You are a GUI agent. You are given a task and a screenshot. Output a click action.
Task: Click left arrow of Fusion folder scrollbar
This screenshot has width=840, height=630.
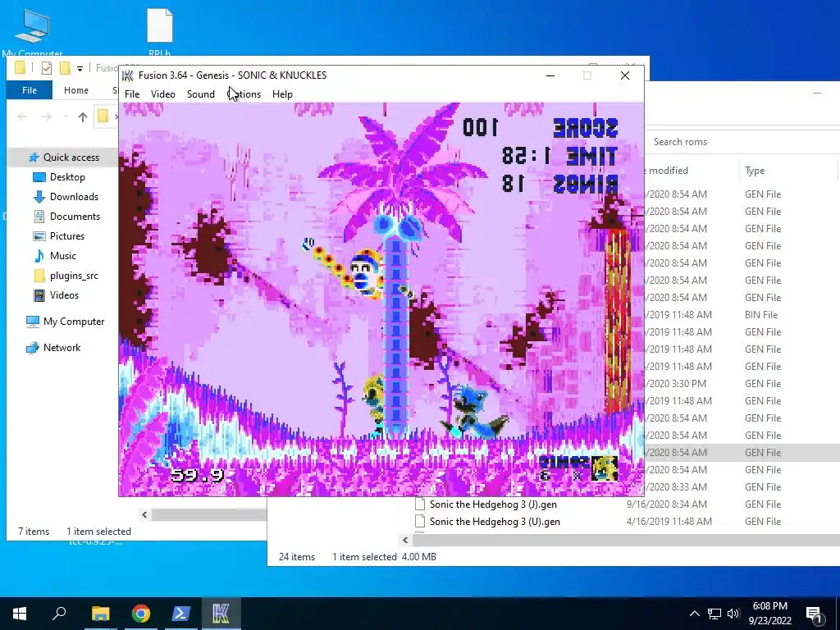point(144,515)
